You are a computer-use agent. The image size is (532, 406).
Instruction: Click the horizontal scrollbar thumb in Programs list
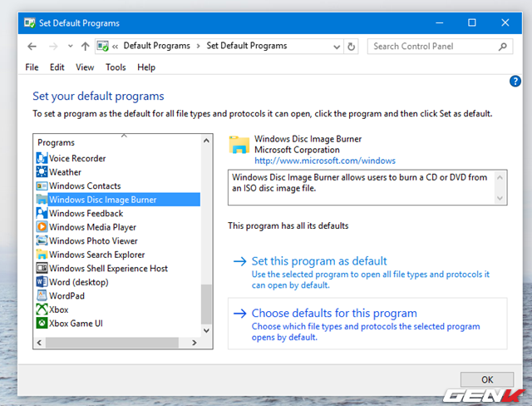[112, 343]
